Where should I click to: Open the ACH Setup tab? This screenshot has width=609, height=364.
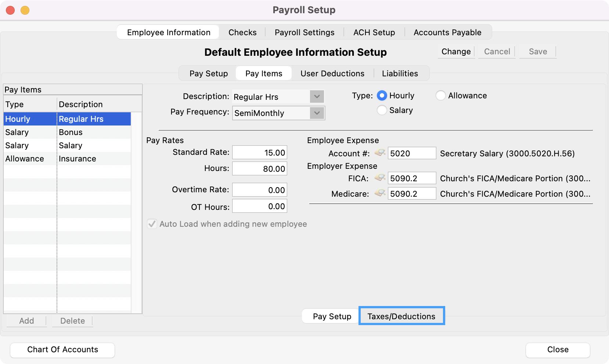374,32
